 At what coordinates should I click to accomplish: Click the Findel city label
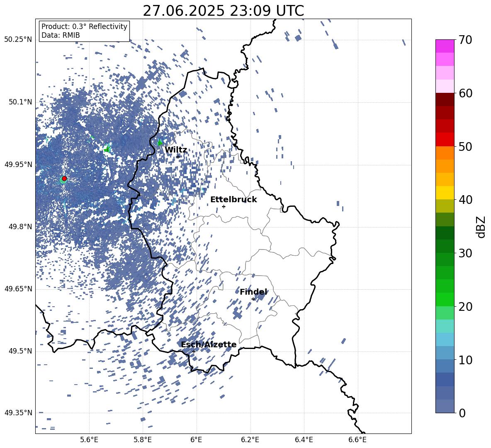[253, 292]
